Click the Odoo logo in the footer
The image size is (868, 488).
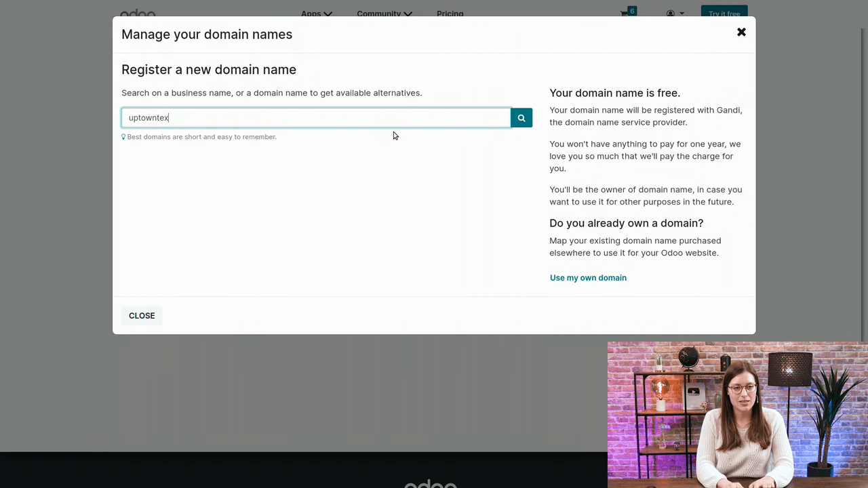coord(430,483)
